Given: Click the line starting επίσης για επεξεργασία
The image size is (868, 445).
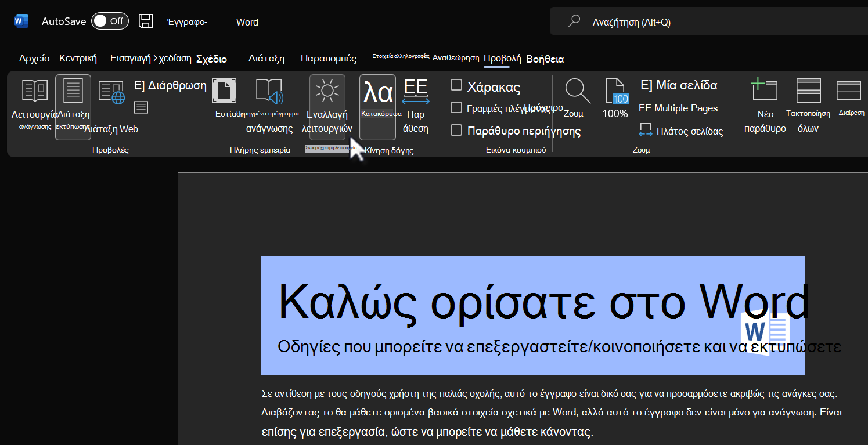Looking at the screenshot, I should (427, 432).
